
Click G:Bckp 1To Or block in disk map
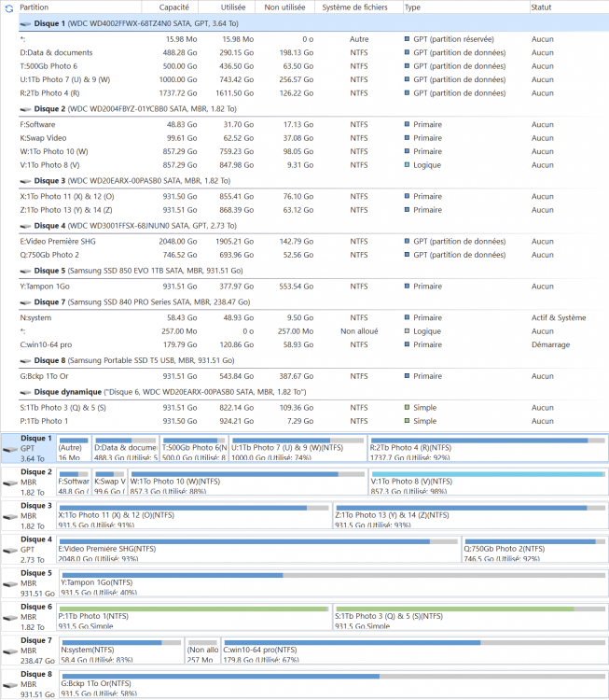coord(333,684)
